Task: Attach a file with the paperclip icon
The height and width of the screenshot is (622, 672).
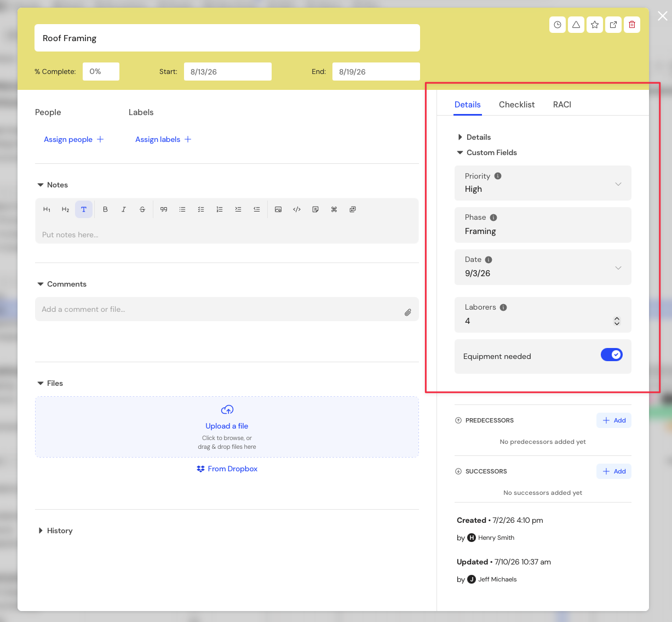Action: pos(408,312)
